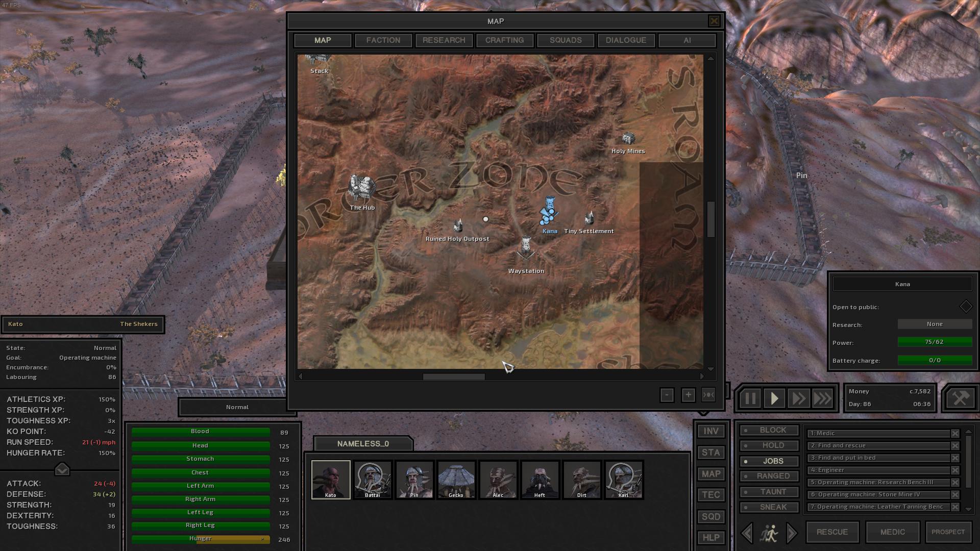Click the Kana outpost map icon
This screenshot has width=980, height=551.
click(x=549, y=211)
